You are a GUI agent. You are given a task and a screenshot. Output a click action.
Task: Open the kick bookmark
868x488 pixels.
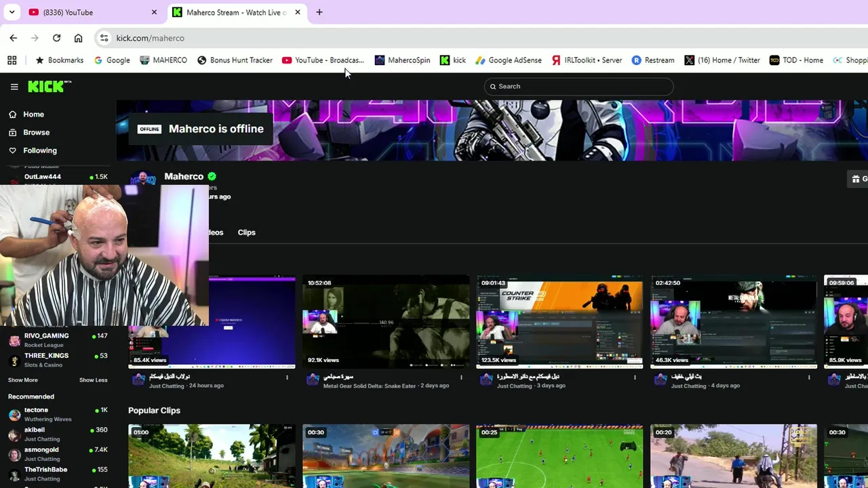coord(453,60)
